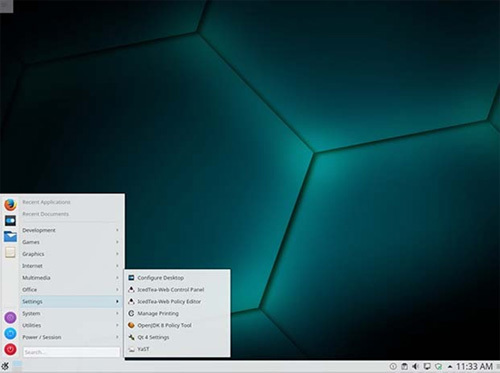Click the blue restart icon in sidebar

10,333
